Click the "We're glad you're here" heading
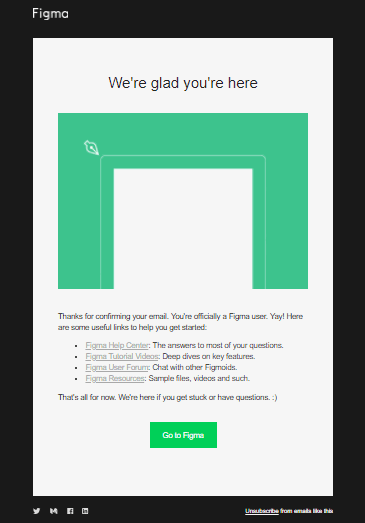Viewport: 365px width, 523px height. pyautogui.click(x=183, y=83)
